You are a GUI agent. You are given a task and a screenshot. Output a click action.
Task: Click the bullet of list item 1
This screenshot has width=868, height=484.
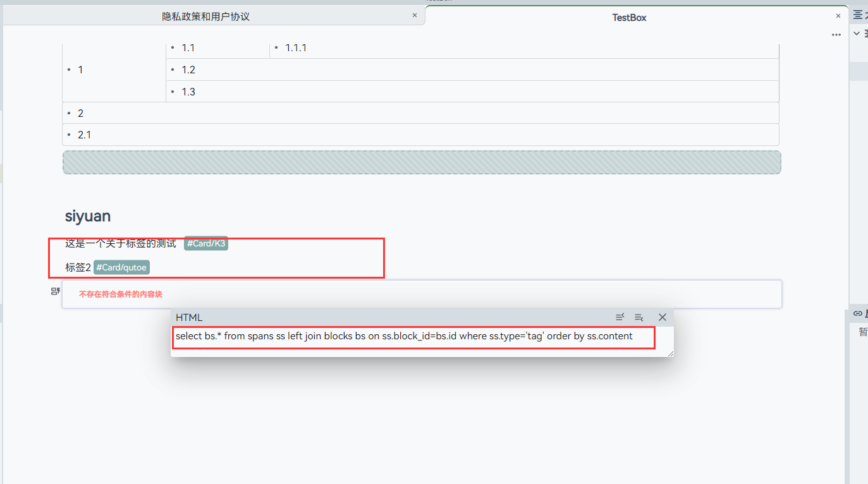70,70
